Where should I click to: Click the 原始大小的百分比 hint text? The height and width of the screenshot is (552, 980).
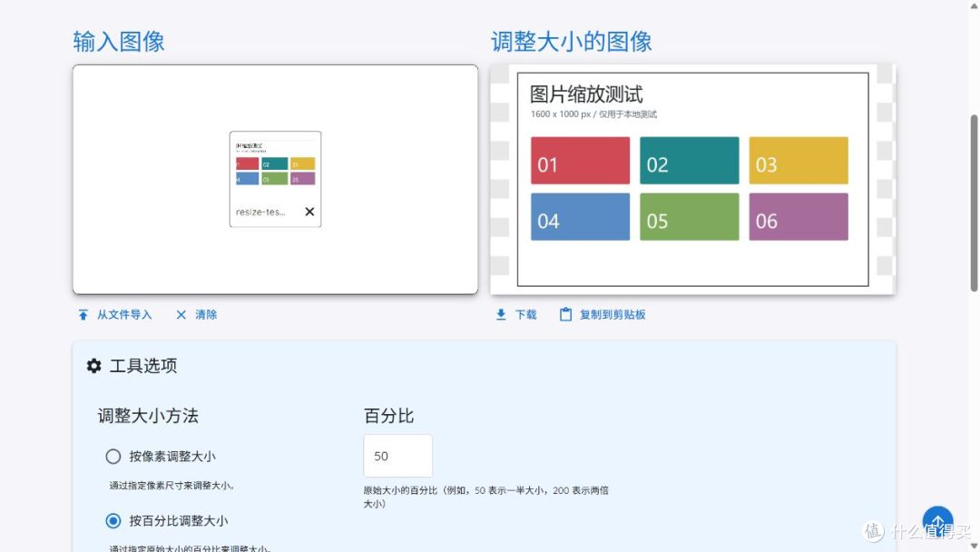tap(485, 497)
